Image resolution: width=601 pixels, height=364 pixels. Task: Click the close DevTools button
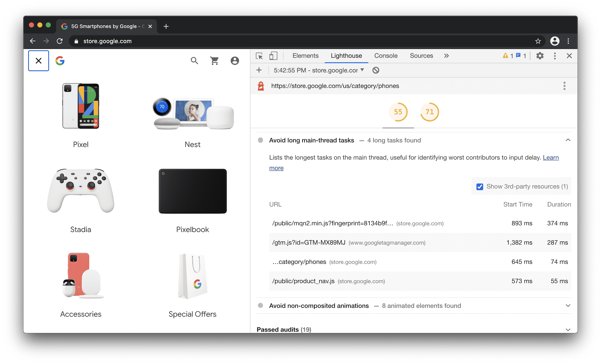point(569,56)
